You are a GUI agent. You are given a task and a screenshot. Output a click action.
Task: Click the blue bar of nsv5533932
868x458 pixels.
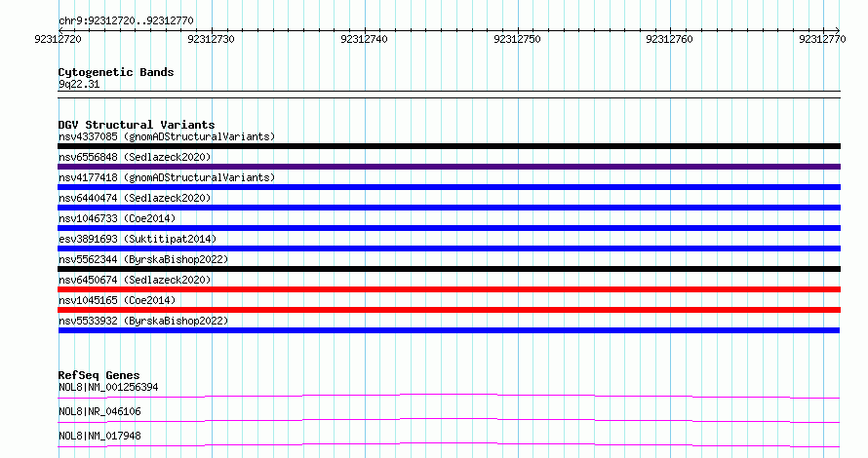[x=449, y=330]
